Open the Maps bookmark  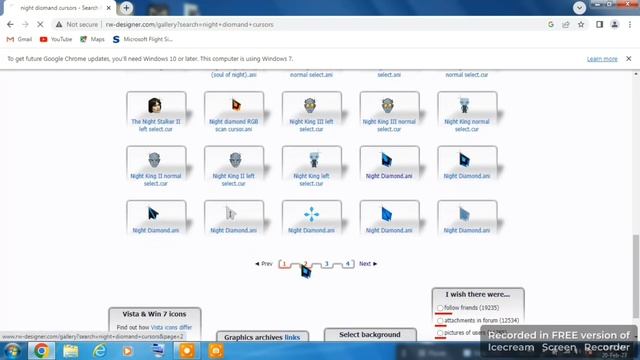point(92,39)
